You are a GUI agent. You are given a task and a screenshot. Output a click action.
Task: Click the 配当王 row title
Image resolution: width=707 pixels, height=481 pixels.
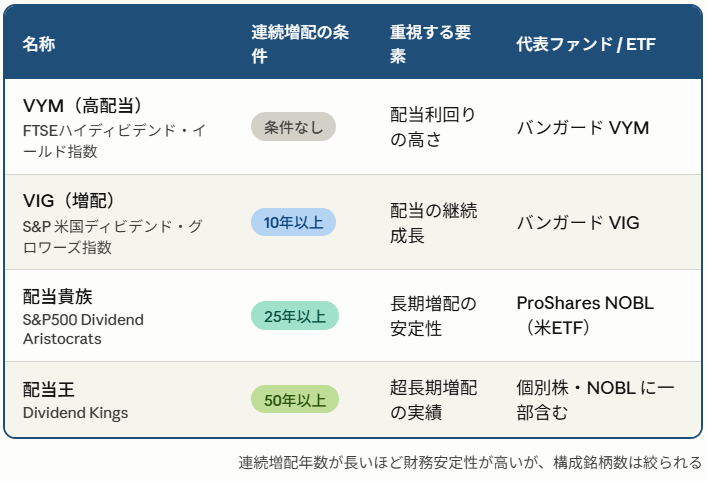pyautogui.click(x=49, y=389)
